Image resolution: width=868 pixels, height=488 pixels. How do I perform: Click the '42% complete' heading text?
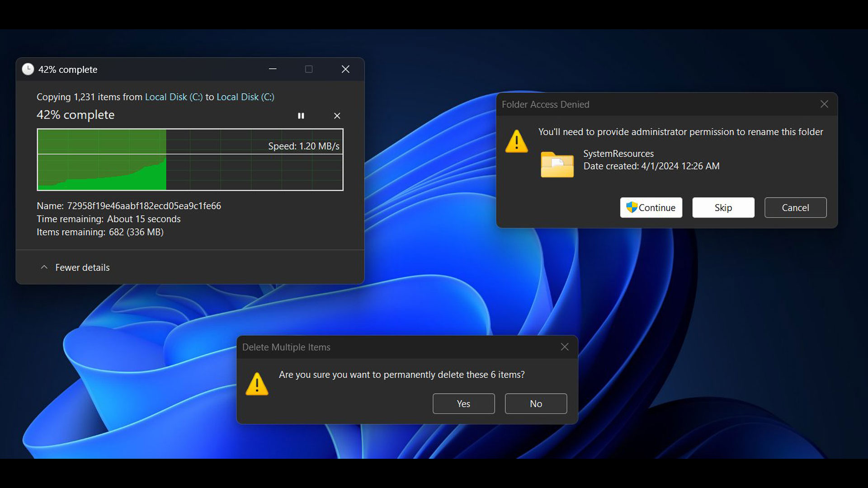click(x=75, y=115)
